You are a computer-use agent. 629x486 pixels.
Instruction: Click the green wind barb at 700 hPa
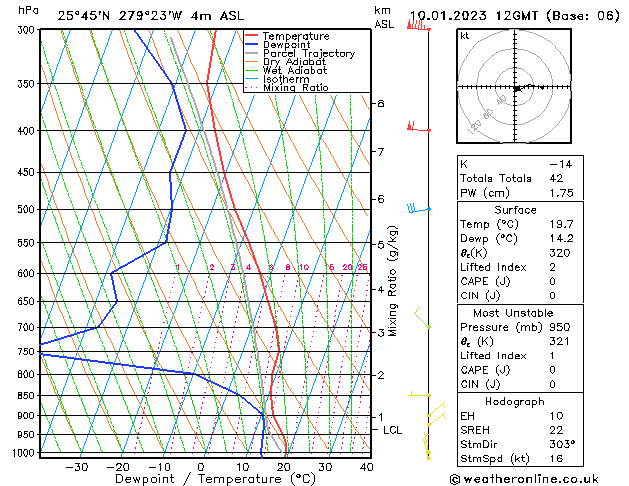[x=422, y=318]
